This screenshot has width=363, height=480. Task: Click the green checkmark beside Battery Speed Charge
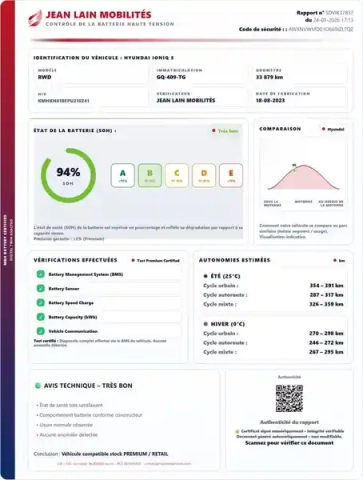coord(41,303)
